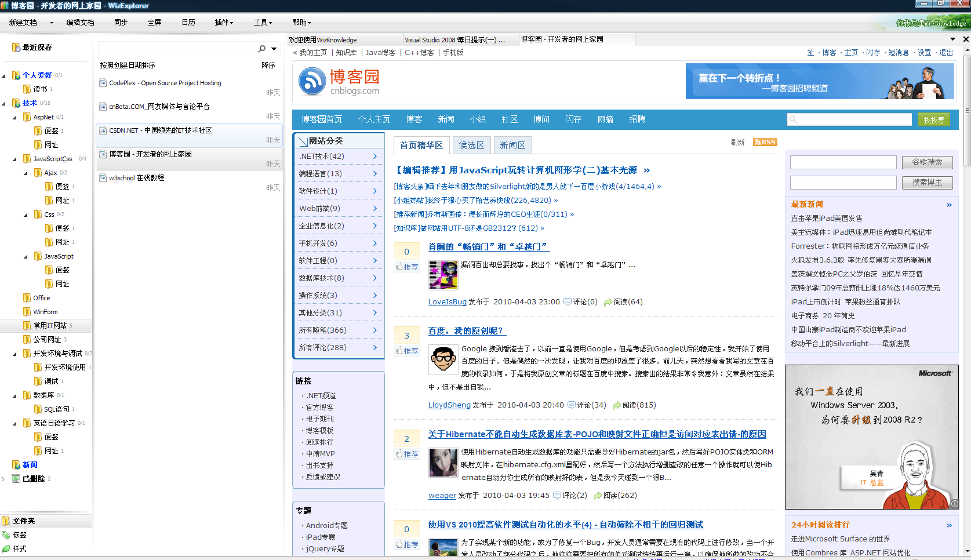The width and height of the screenshot is (971, 560).
Task: Click the glasses avatar for the 百度 post
Action: 443,359
